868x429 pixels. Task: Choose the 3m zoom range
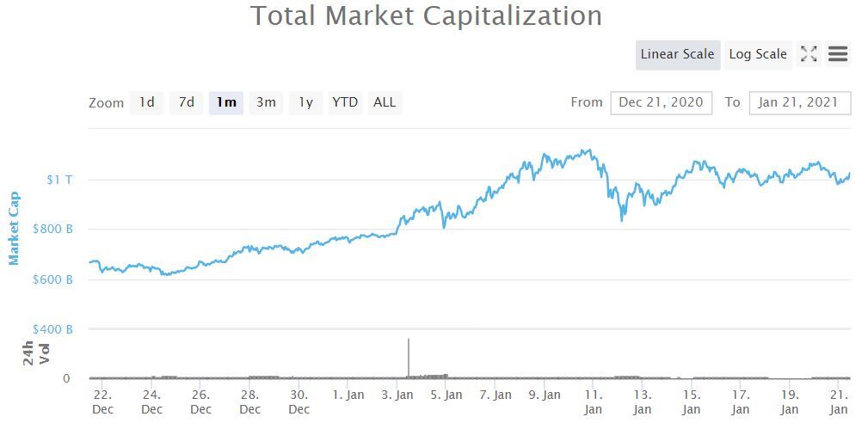[266, 102]
